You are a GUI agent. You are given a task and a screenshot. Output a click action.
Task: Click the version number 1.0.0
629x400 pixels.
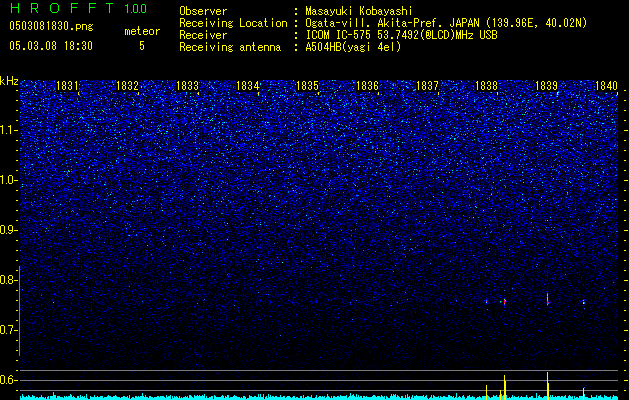click(136, 9)
